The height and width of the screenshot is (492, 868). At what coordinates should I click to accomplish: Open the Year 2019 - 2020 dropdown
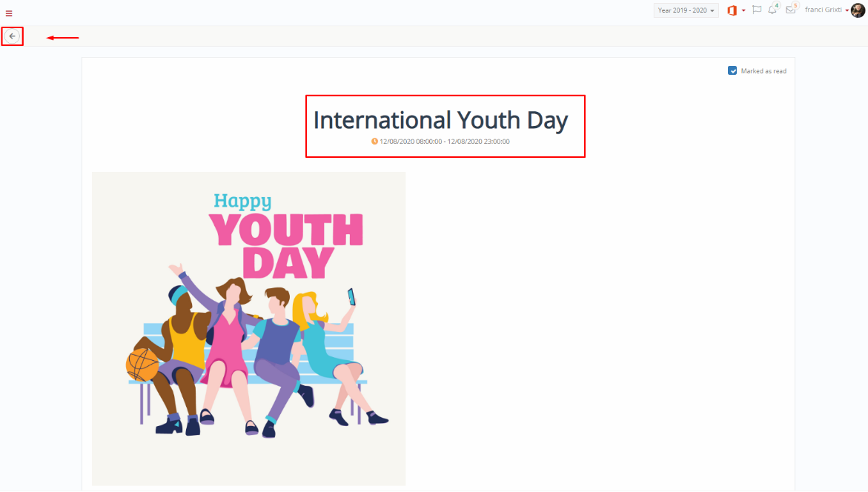click(686, 10)
